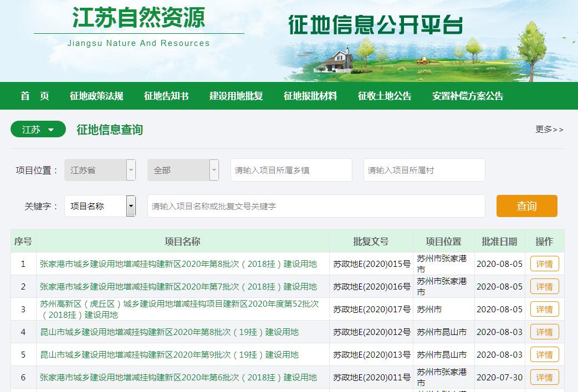Click the 首页 navigation menu item
Image resolution: width=578 pixels, height=392 pixels.
(x=35, y=96)
